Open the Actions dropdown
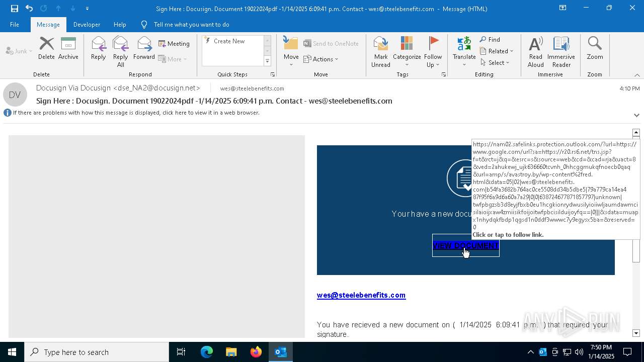 321,59
